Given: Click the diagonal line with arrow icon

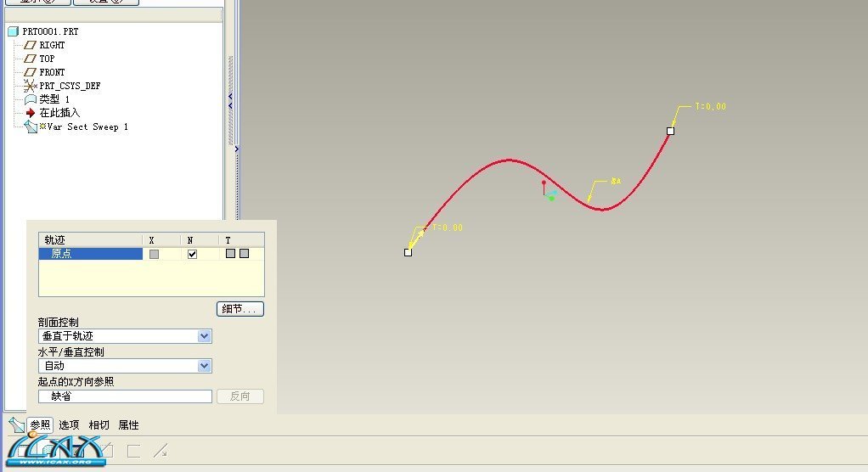Looking at the screenshot, I should 161,451.
